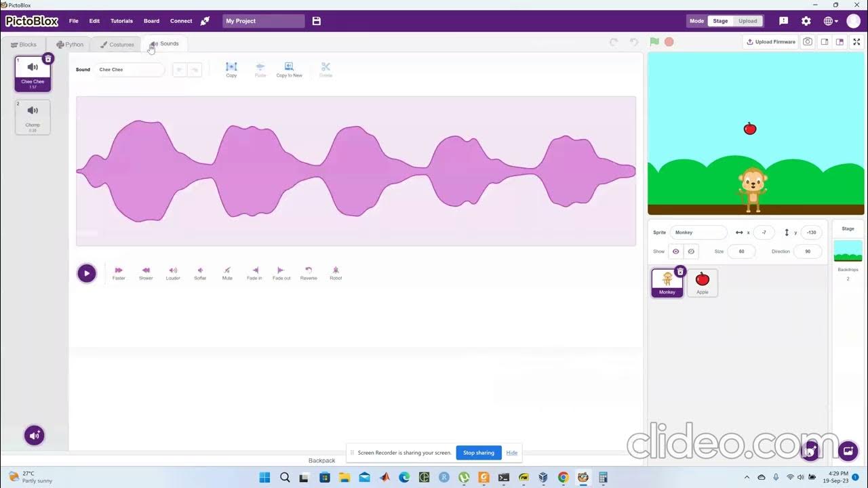Image resolution: width=868 pixels, height=488 pixels.
Task: Click the connection plug icon
Action: 205,21
